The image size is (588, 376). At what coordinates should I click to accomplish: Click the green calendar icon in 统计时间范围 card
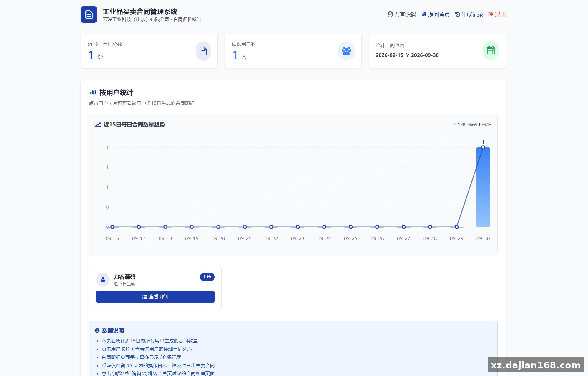491,50
